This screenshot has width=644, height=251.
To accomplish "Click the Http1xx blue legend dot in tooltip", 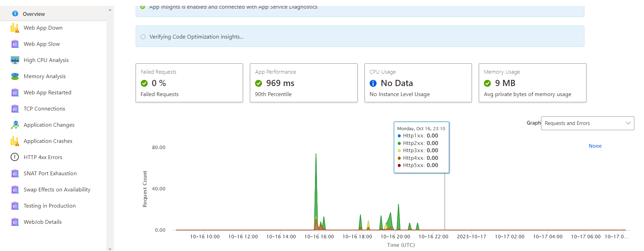I will 399,136.
